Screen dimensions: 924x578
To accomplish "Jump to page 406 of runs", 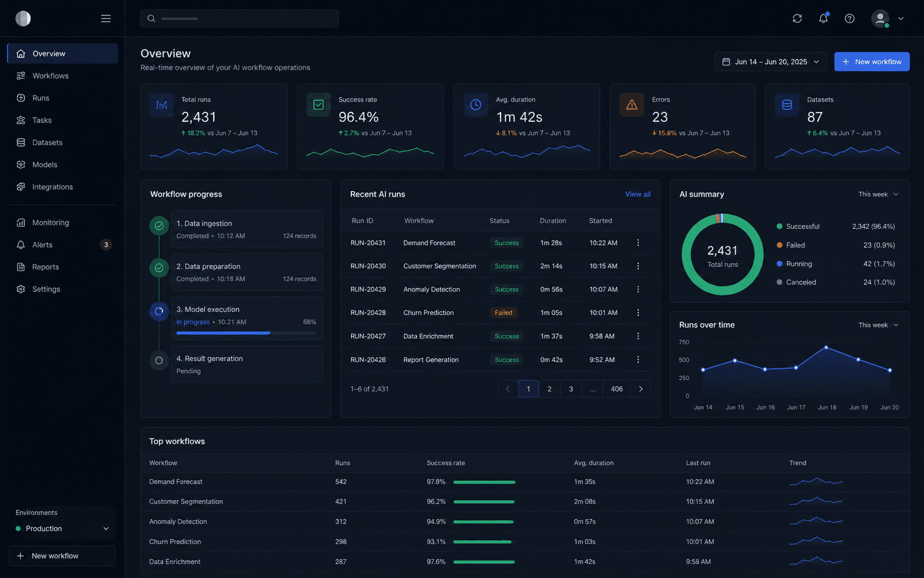I will pyautogui.click(x=617, y=389).
